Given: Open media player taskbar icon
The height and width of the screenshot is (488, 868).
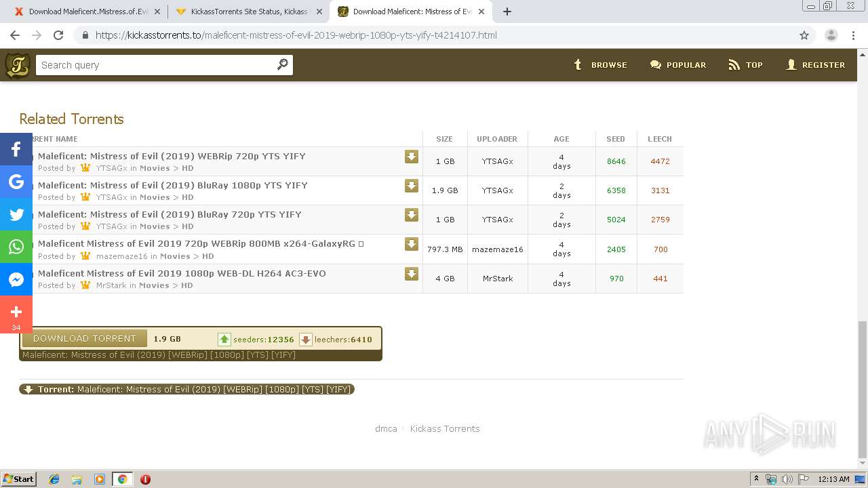Looking at the screenshot, I should (100, 479).
